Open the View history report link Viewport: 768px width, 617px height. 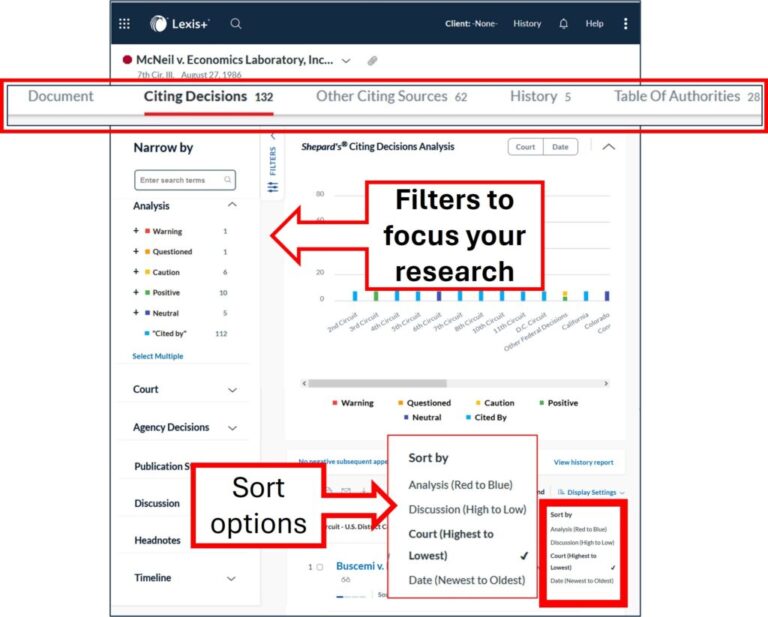coord(583,462)
